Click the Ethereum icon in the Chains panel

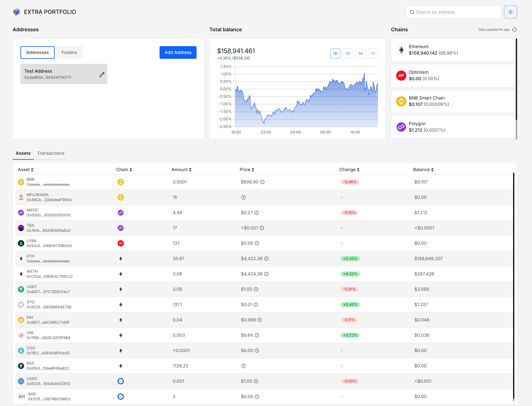[401, 50]
